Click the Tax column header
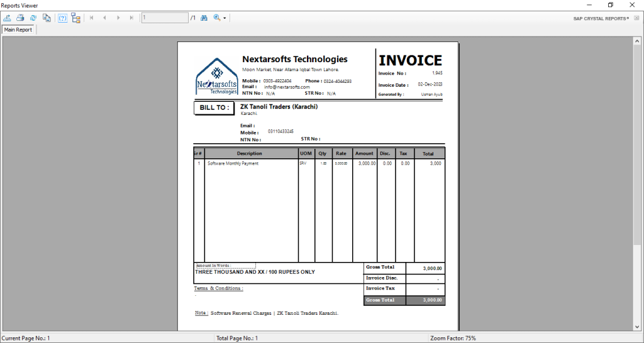This screenshot has width=644, height=343. [404, 153]
